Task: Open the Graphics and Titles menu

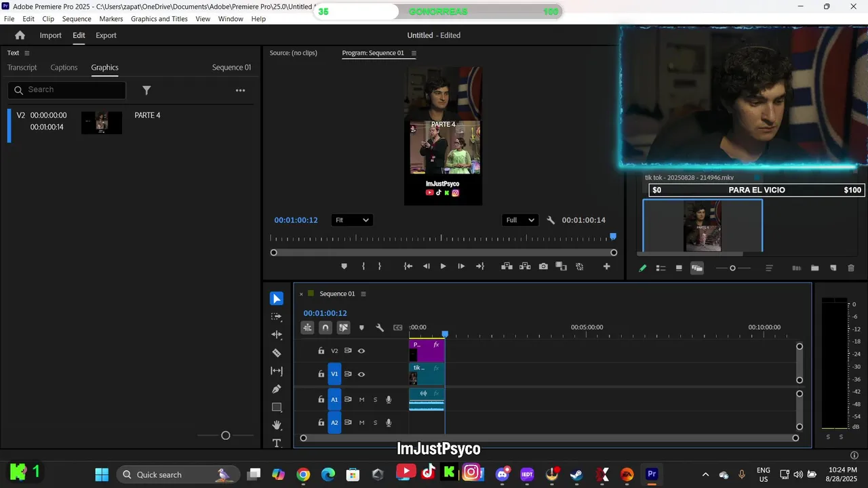Action: coord(159,19)
